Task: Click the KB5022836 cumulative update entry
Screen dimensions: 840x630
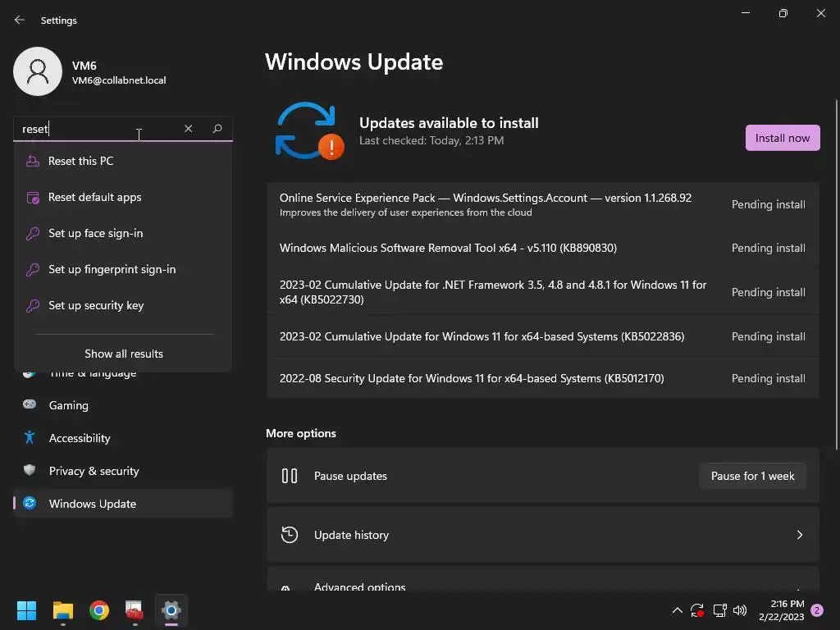Action: tap(543, 336)
